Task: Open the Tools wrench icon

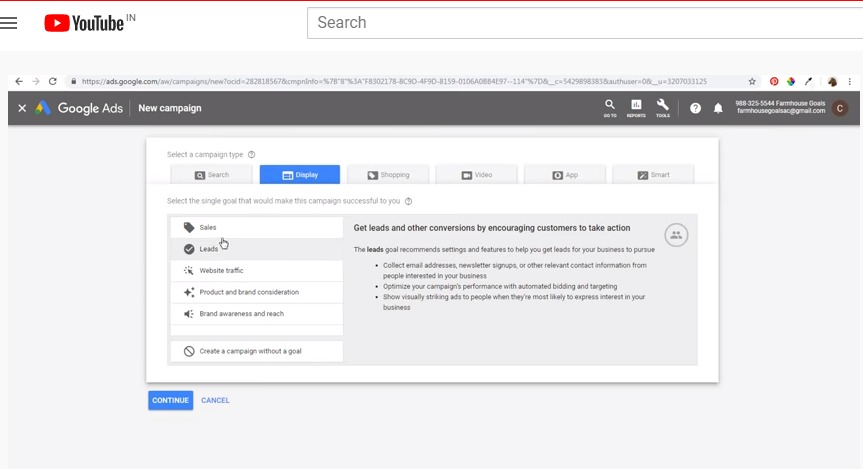Action: click(663, 107)
